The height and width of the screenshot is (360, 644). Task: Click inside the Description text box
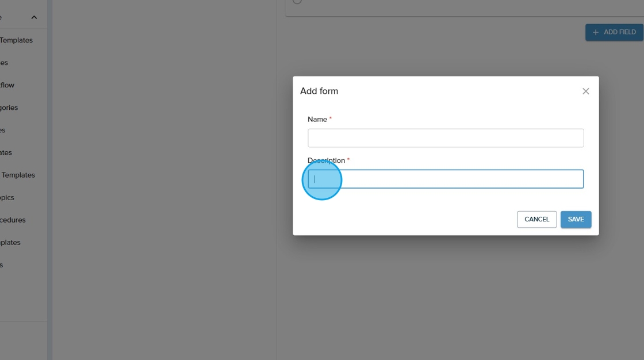(446, 179)
